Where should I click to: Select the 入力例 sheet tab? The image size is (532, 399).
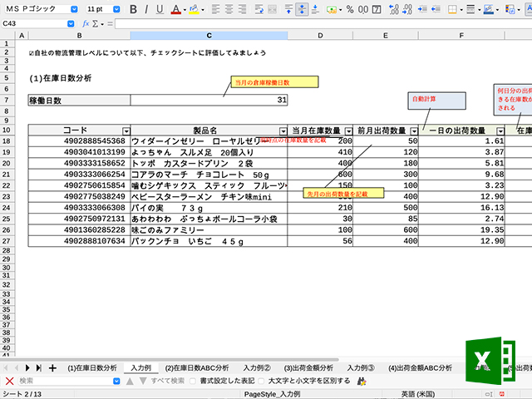tap(140, 367)
